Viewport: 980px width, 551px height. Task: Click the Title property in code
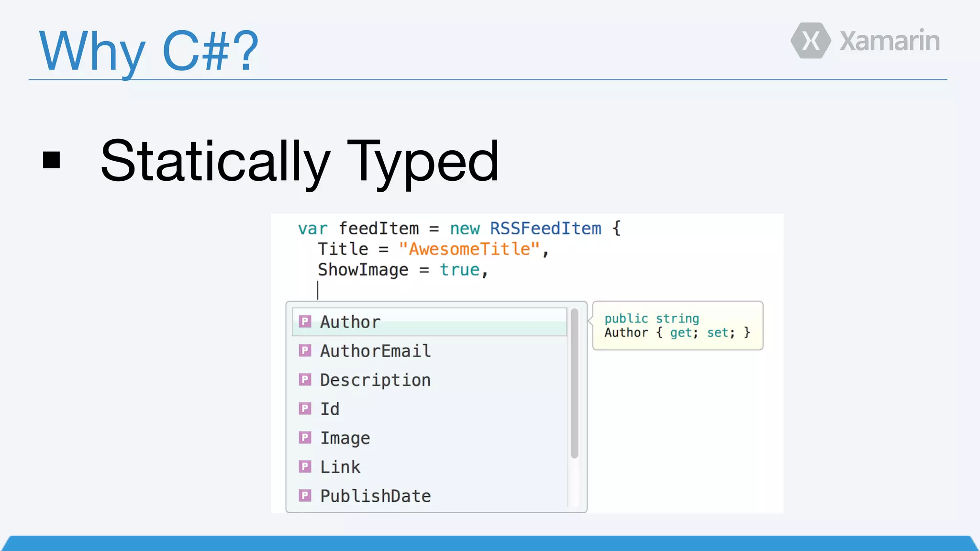(343, 249)
